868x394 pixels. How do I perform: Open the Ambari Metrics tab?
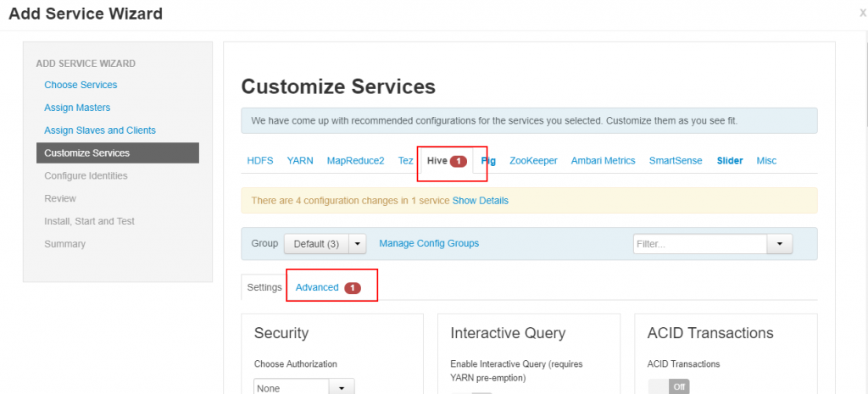point(604,160)
